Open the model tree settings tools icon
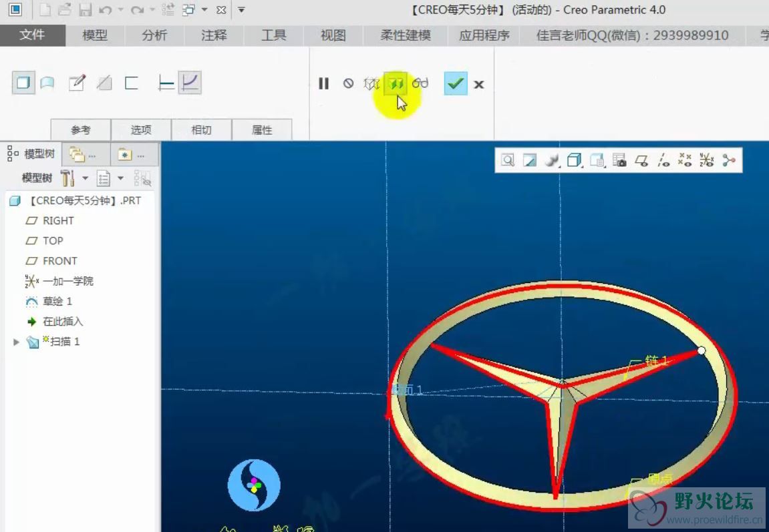This screenshot has width=769, height=532. (67, 178)
